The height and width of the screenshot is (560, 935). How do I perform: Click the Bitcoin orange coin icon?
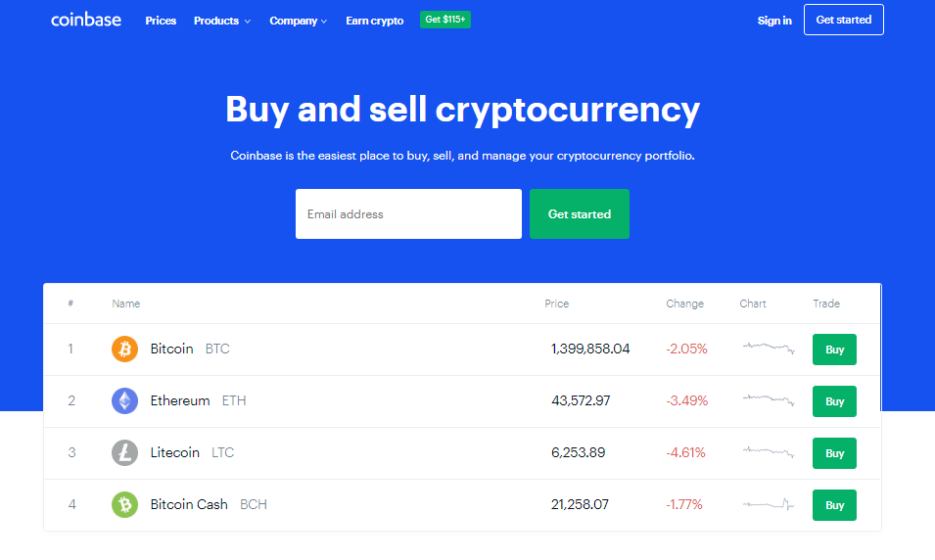tap(124, 349)
